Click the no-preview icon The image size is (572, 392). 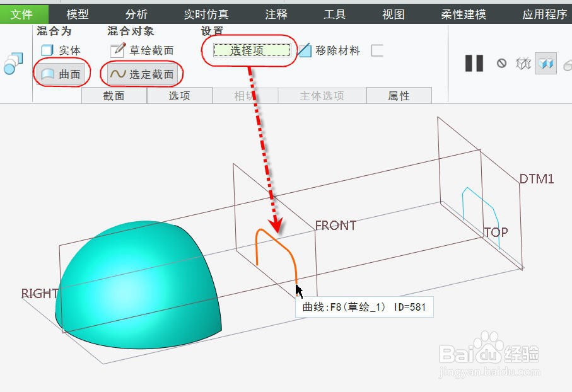click(501, 64)
